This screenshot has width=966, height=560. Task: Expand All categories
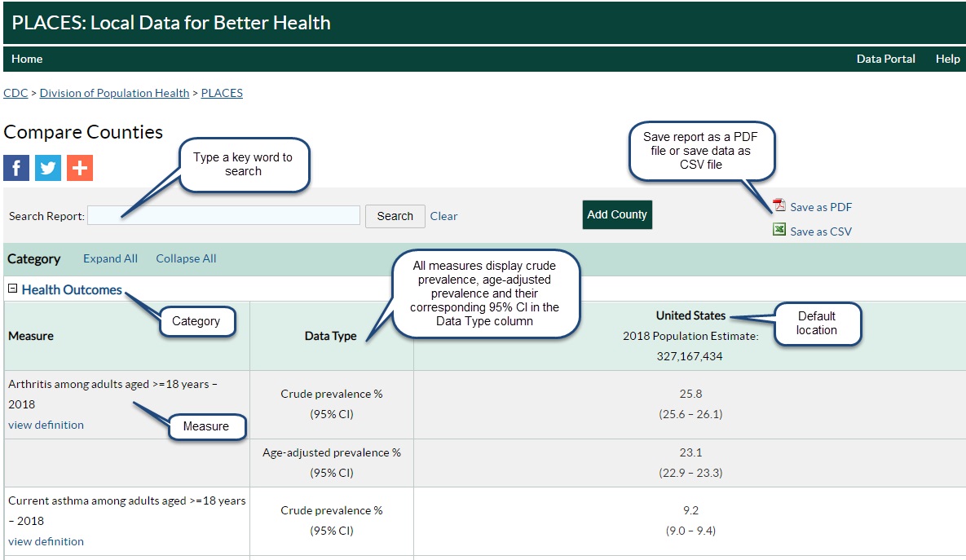110,258
